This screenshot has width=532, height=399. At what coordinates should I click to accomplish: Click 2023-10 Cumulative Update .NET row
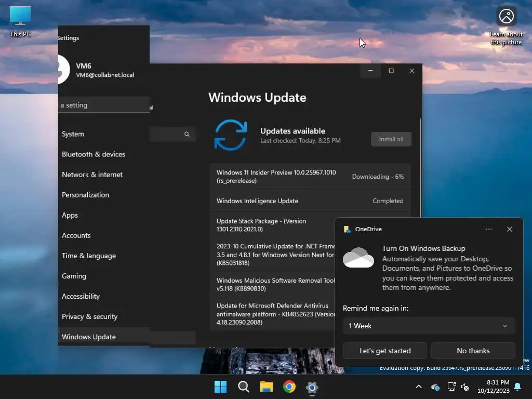point(272,255)
